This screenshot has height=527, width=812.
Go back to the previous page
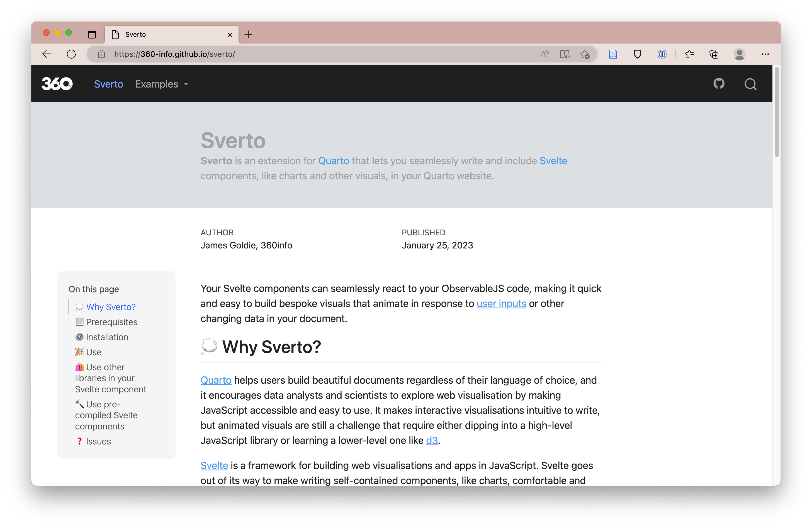tap(47, 54)
